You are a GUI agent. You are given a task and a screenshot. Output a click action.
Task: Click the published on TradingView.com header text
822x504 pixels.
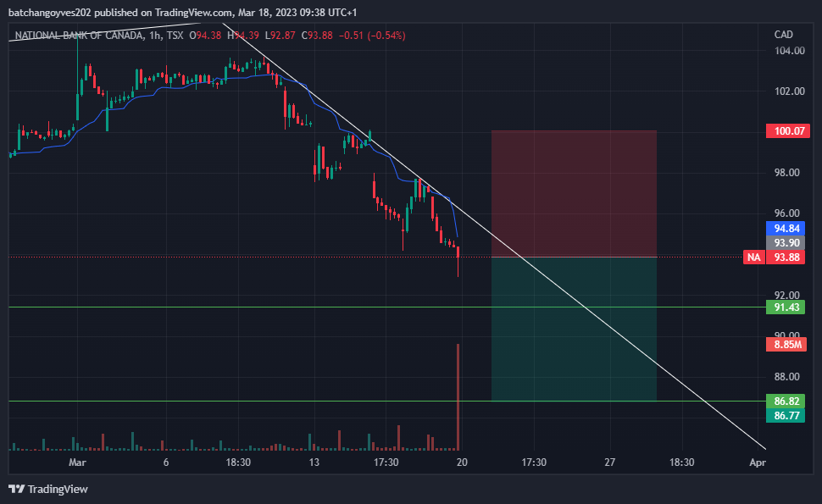point(163,13)
